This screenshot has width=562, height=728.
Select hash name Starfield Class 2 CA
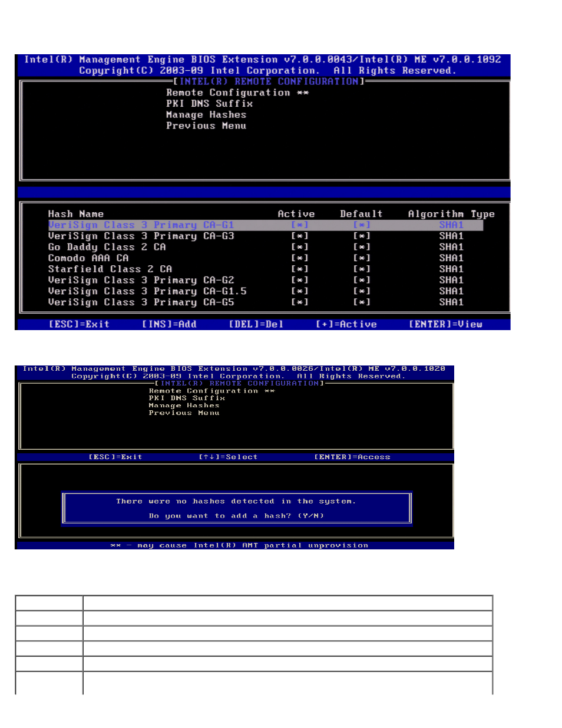point(110,269)
